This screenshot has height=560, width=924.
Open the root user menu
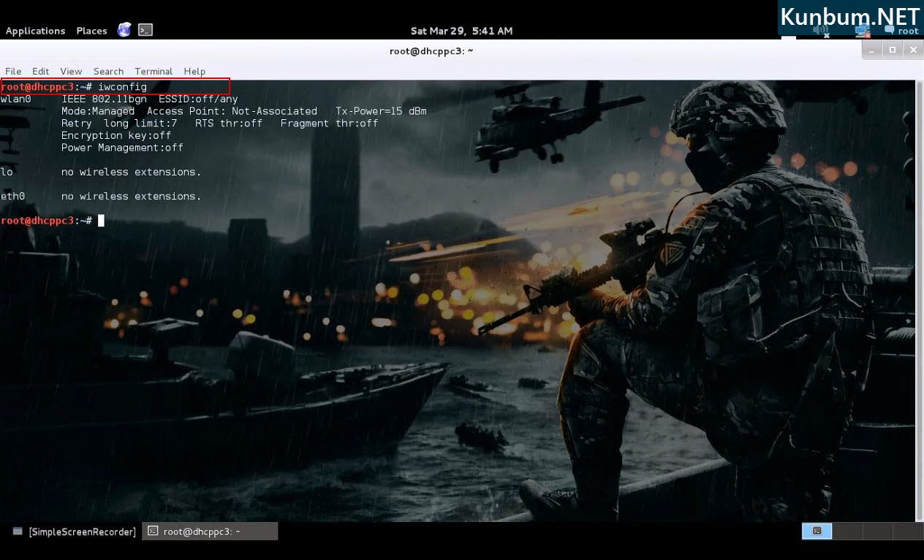tap(908, 31)
